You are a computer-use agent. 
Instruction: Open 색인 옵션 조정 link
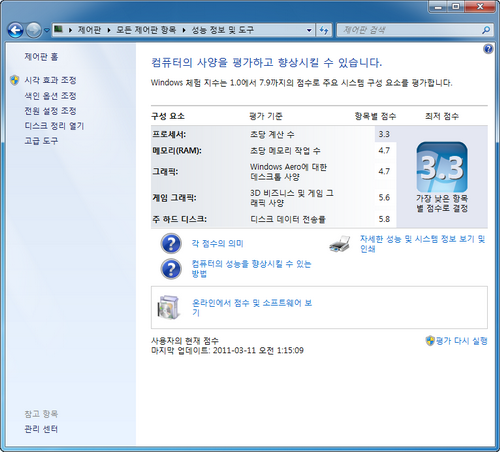click(50, 96)
